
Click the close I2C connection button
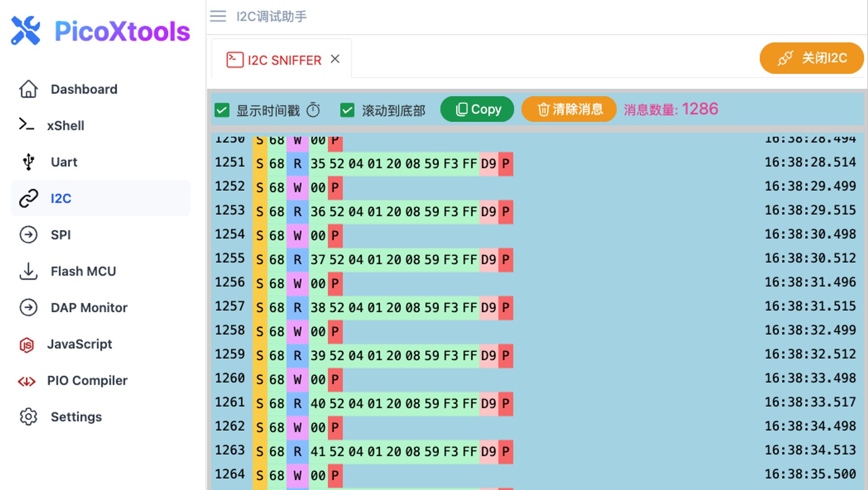811,58
